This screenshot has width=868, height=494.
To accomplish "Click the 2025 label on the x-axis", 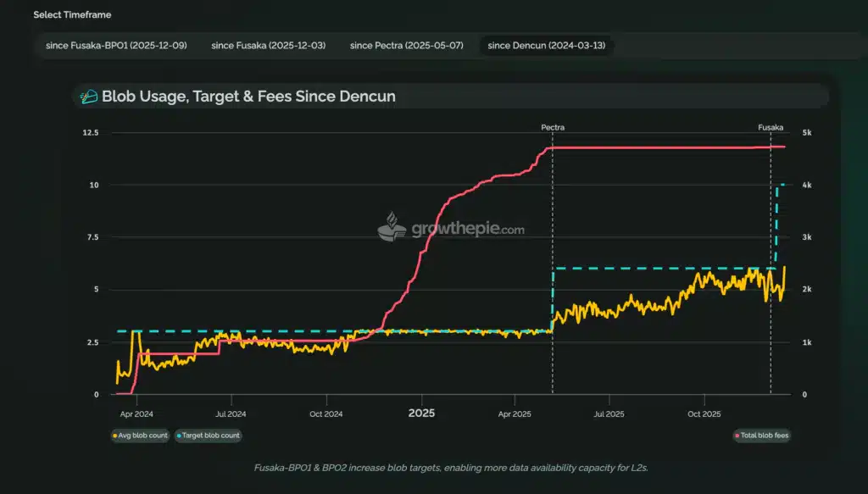I will tap(421, 414).
